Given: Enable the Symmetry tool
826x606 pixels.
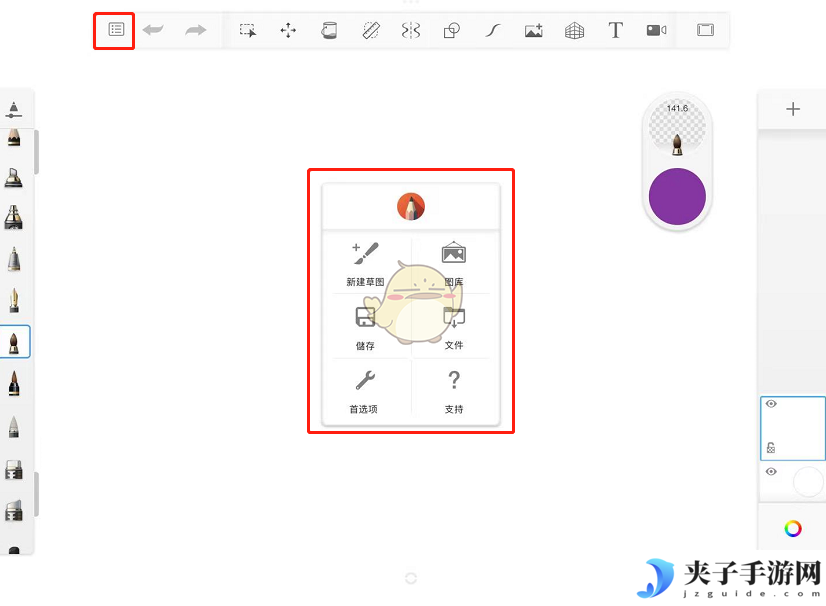Looking at the screenshot, I should point(411,30).
